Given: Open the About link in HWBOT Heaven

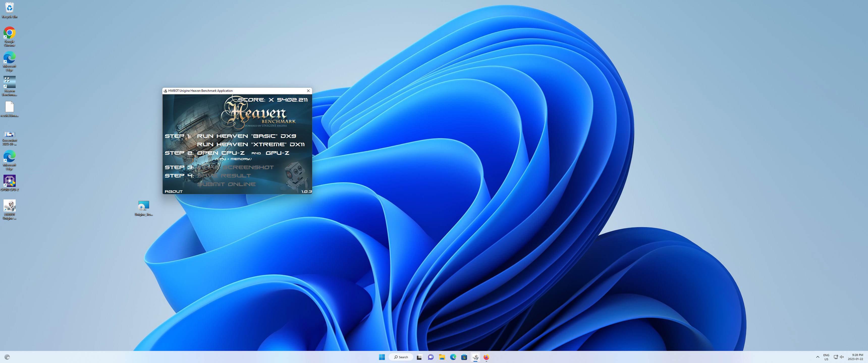Looking at the screenshot, I should (174, 191).
